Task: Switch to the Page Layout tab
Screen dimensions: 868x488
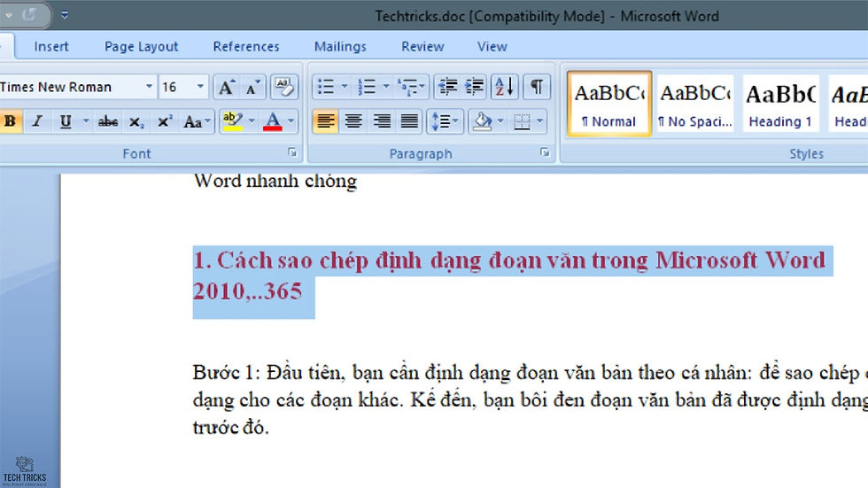Action: 141,46
